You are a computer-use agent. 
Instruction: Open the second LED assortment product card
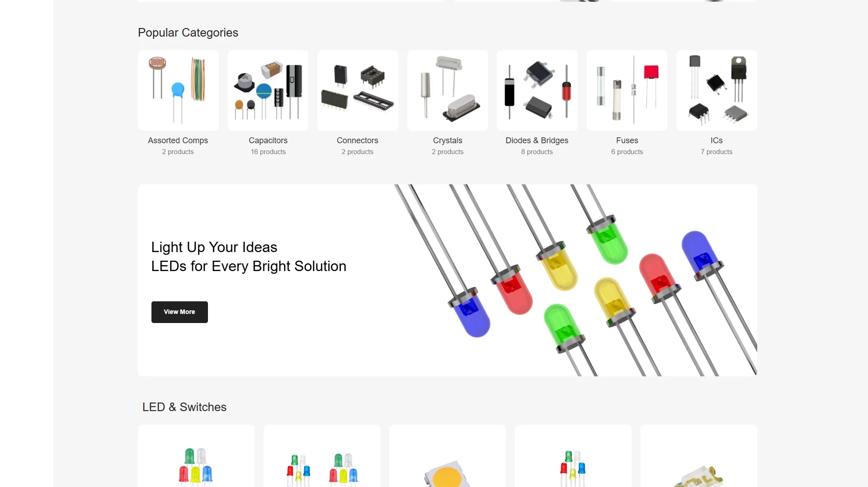coord(322,456)
